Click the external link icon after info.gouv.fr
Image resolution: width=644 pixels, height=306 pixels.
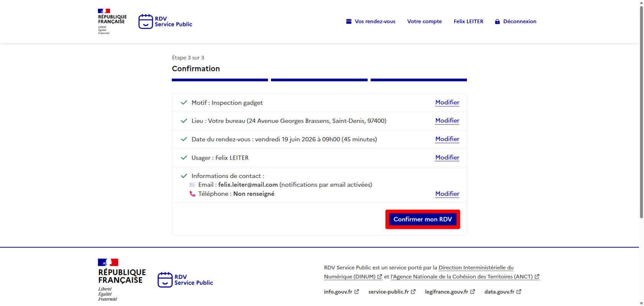(x=356, y=292)
